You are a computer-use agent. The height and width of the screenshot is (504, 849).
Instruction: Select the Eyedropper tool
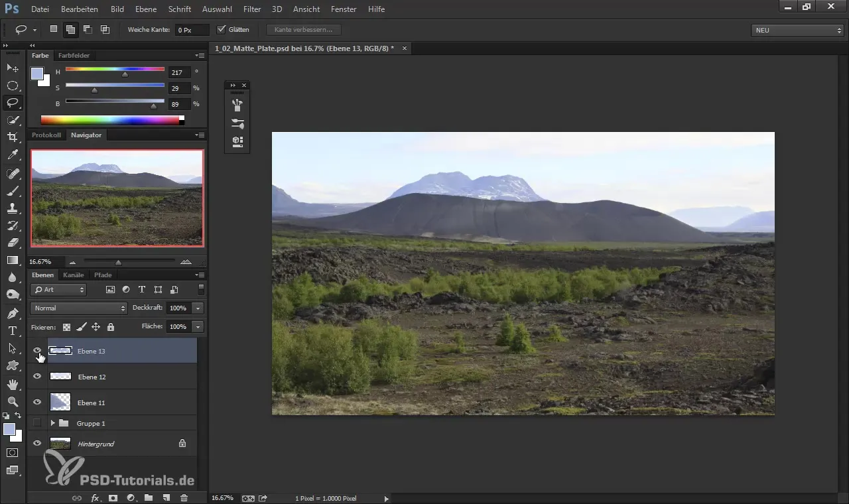tap(13, 155)
